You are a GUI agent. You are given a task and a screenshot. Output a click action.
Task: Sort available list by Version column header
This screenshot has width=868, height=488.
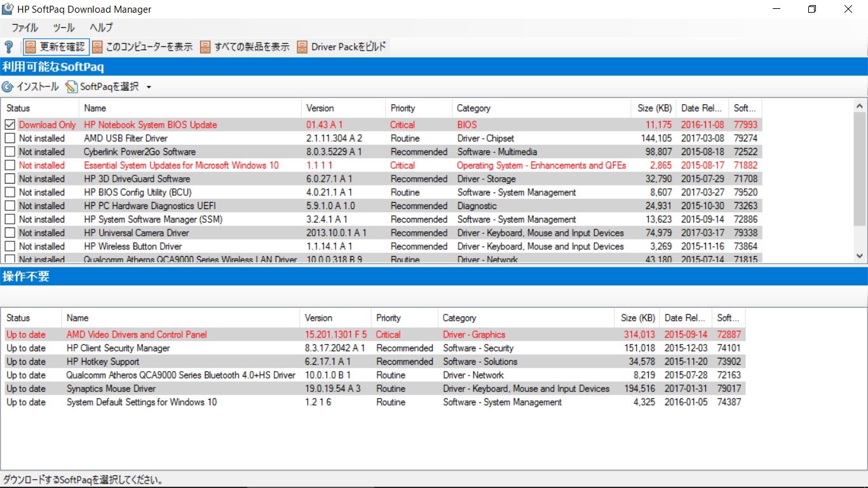click(343, 108)
